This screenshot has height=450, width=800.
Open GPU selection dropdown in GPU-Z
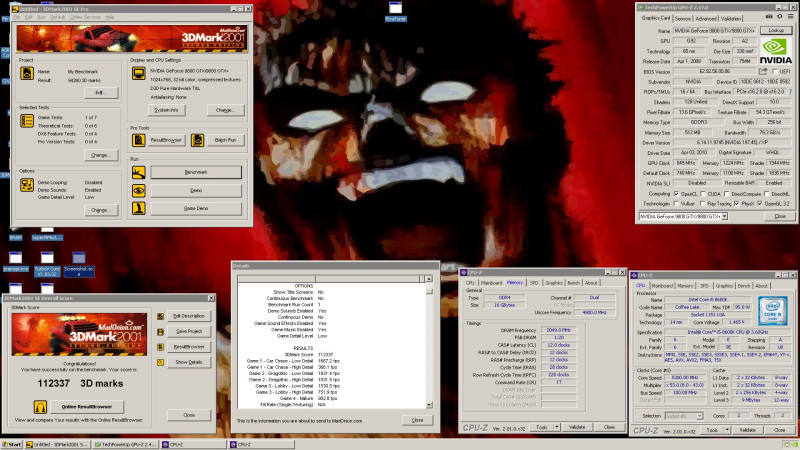pos(724,216)
